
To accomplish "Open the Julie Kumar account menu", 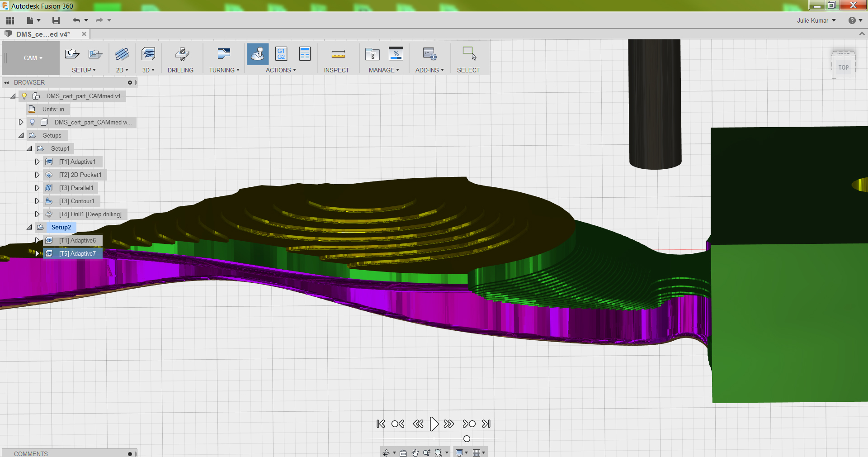I will tap(816, 20).
